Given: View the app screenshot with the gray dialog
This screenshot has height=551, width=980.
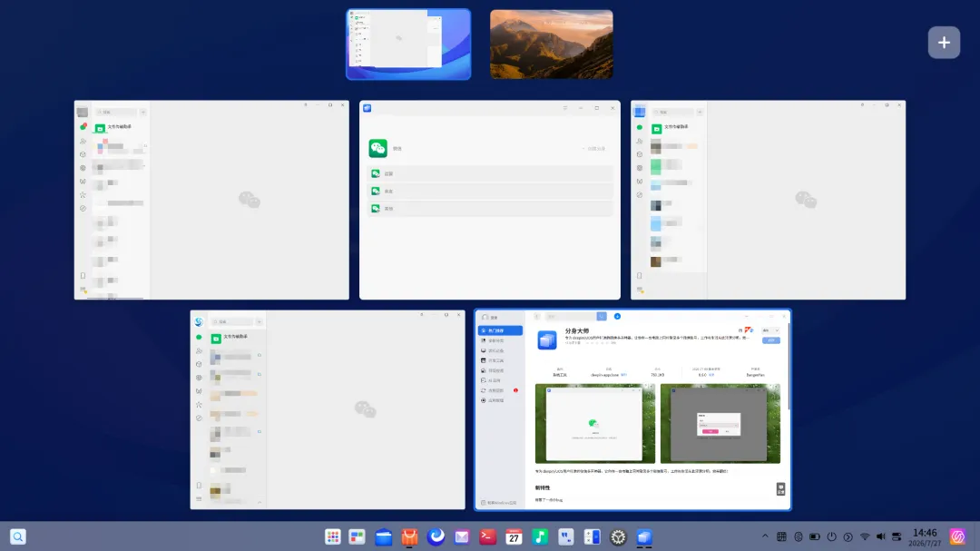Looking at the screenshot, I should pyautogui.click(x=720, y=423).
